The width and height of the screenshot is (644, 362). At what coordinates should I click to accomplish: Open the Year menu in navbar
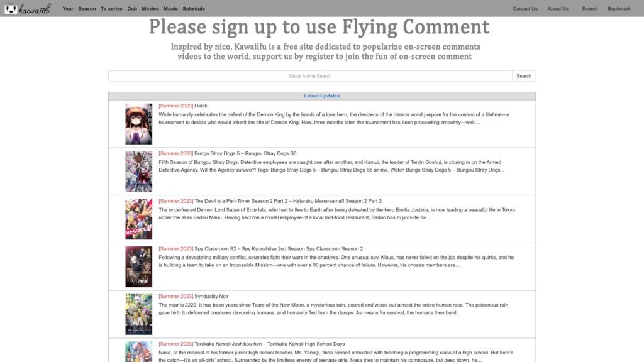coord(68,9)
